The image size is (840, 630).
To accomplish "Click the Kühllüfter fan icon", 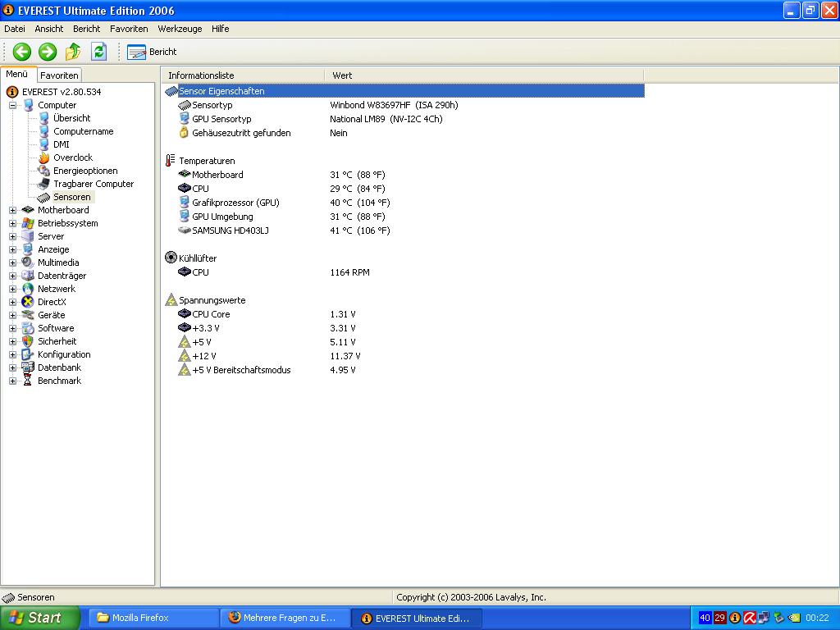I will (x=171, y=258).
